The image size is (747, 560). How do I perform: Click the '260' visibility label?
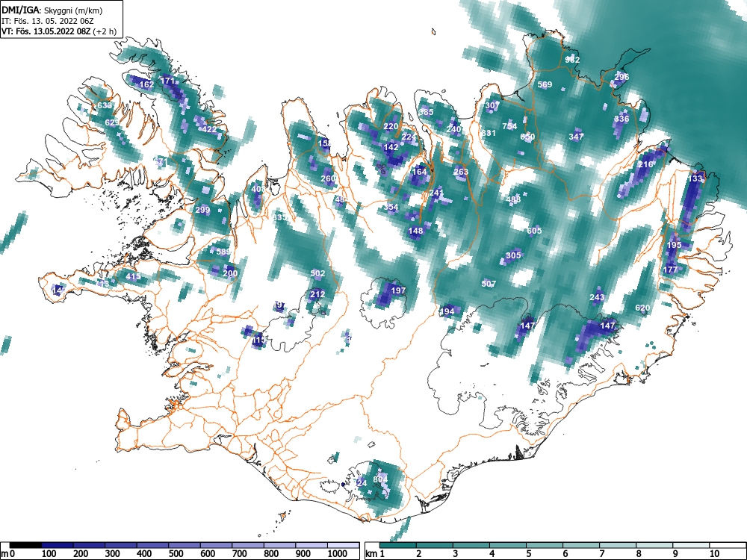[x=328, y=178]
